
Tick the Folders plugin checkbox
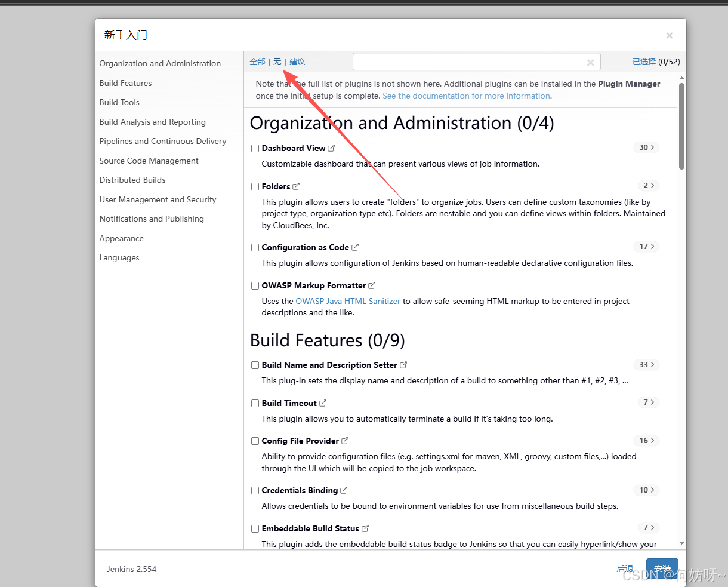[x=255, y=186]
